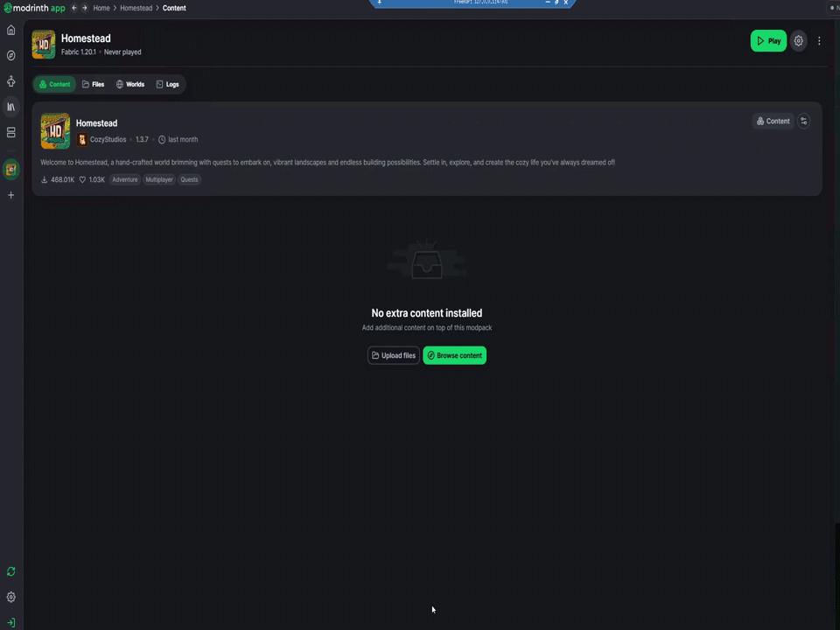The height and width of the screenshot is (630, 840).
Task: Switch to the Files tab
Action: (94, 84)
